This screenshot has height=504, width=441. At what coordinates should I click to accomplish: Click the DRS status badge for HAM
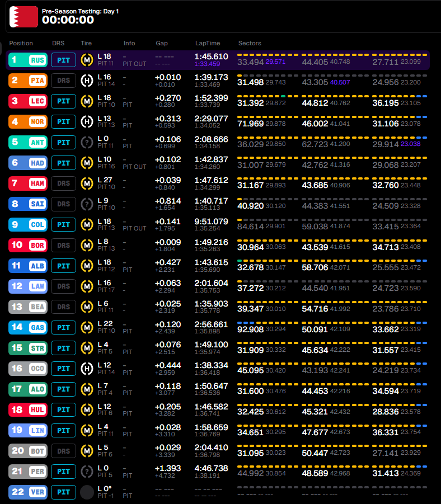pos(64,183)
